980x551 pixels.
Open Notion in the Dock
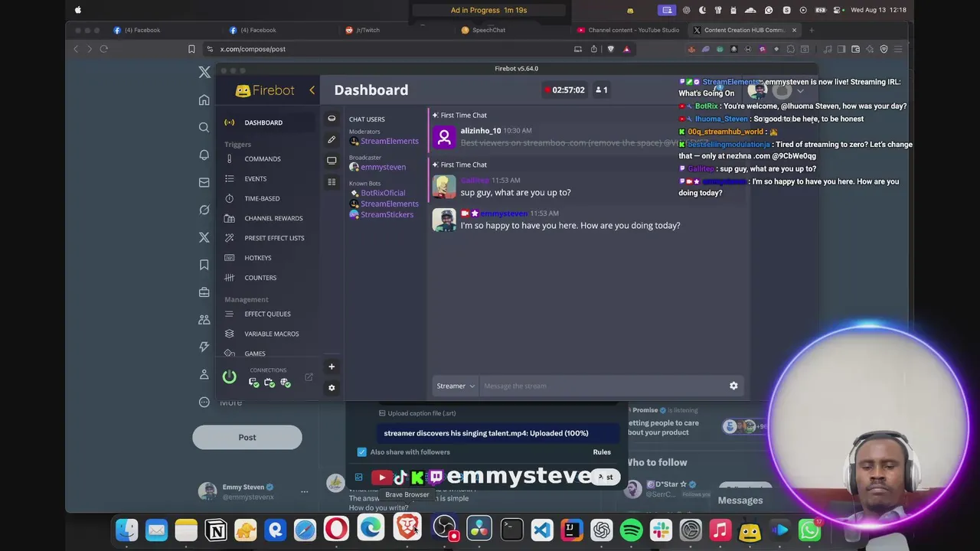tap(216, 530)
